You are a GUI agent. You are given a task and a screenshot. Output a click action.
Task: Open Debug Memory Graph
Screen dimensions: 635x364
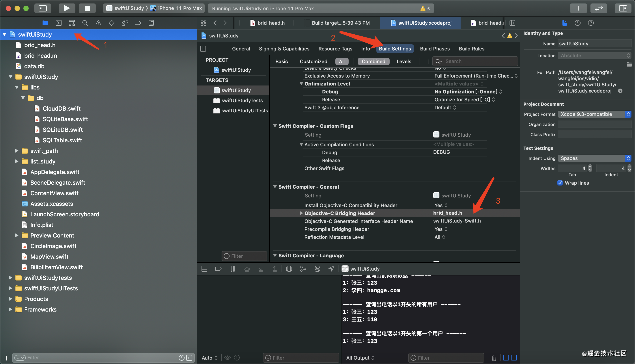303,269
